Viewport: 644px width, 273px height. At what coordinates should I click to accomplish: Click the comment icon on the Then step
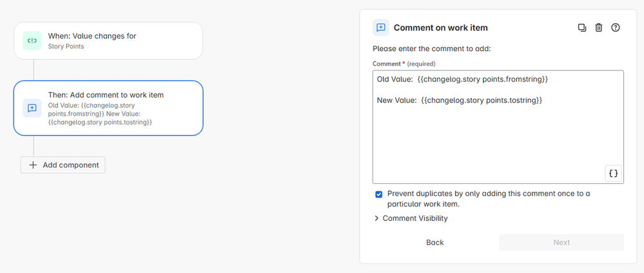pyautogui.click(x=32, y=108)
